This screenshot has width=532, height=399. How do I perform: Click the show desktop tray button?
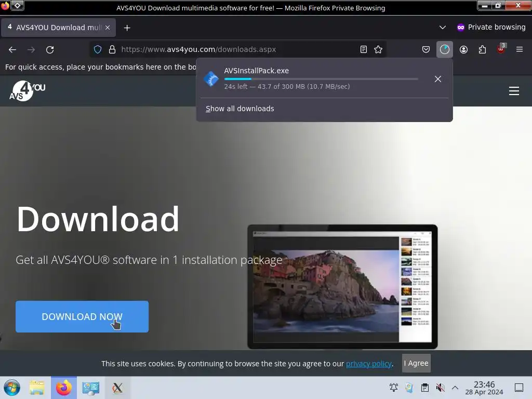519,388
